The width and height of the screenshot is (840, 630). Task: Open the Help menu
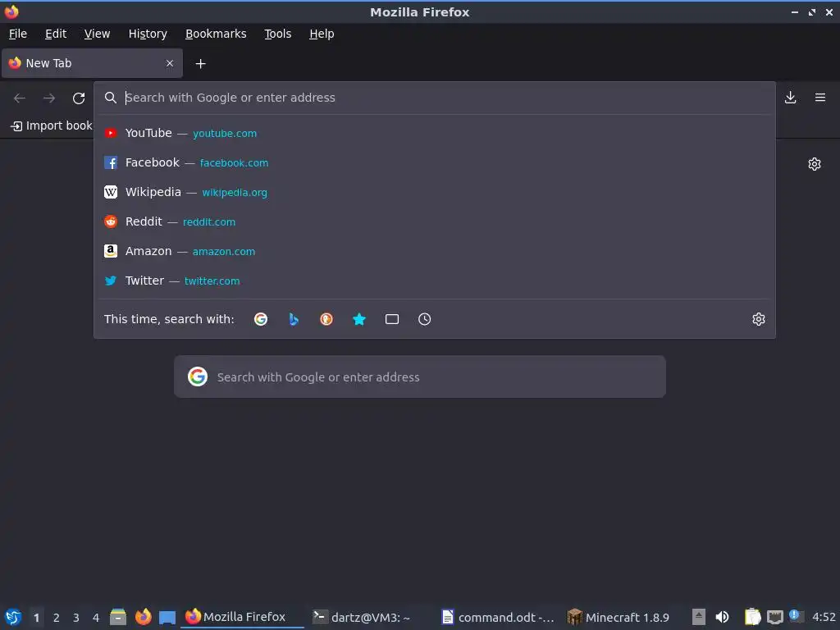[x=322, y=34]
